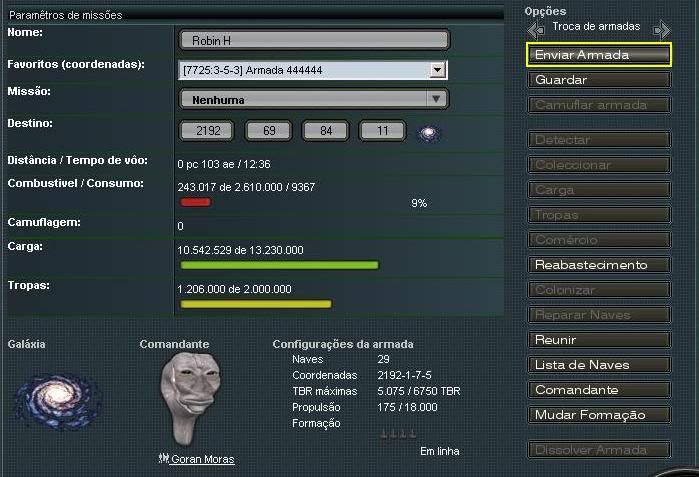Click the right arrow of Troca de armadas
The image size is (699, 477).
(661, 29)
